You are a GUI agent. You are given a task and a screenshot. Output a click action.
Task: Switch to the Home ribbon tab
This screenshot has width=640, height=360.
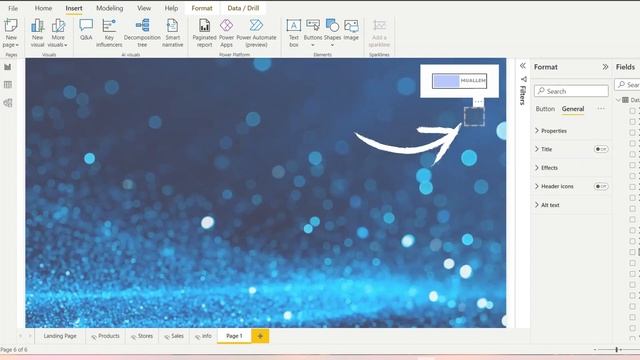(x=43, y=8)
